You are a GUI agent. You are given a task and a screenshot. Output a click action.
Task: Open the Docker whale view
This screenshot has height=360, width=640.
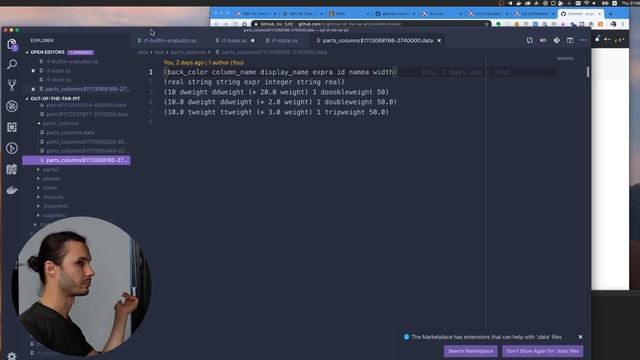click(x=12, y=190)
